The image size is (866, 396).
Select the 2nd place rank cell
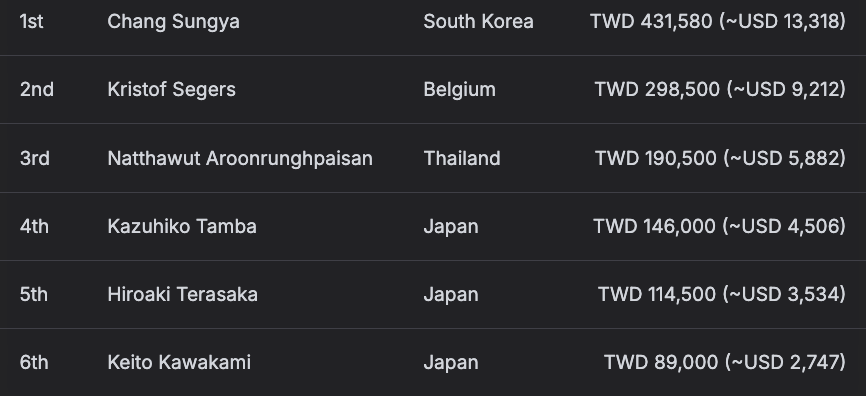(x=36, y=89)
